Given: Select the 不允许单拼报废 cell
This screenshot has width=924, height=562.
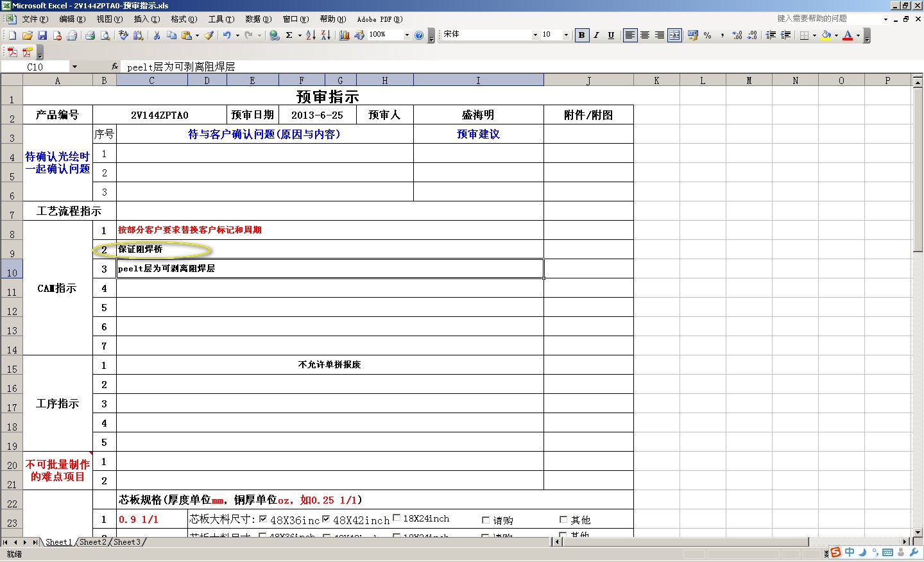Looking at the screenshot, I should [x=330, y=365].
